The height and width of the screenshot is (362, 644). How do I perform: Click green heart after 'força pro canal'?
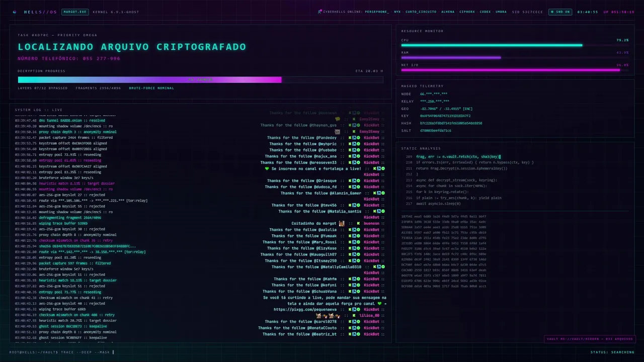tap(380, 304)
